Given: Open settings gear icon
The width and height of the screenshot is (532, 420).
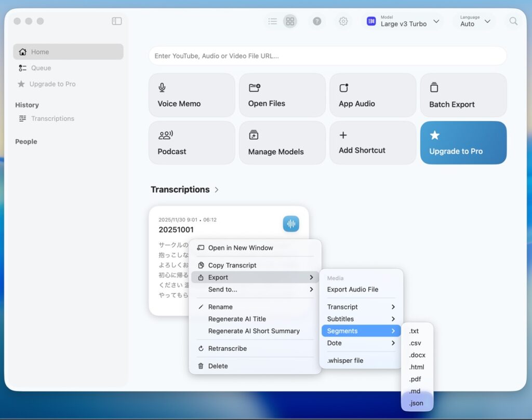Looking at the screenshot, I should [x=343, y=21].
